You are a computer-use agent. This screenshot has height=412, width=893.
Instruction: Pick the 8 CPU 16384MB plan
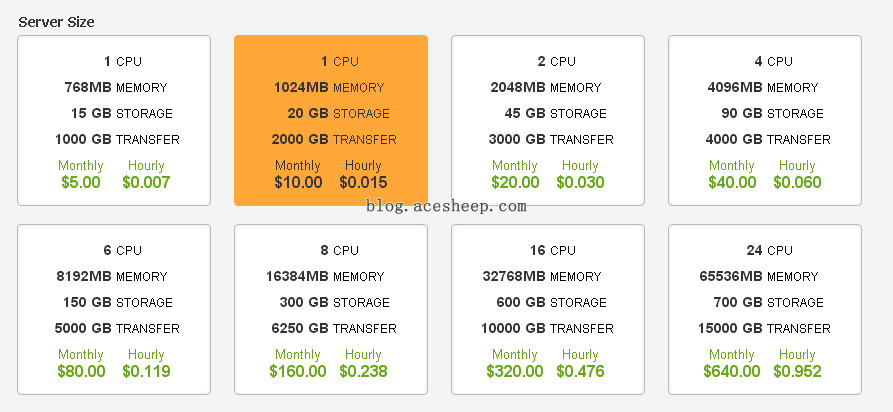pyautogui.click(x=331, y=309)
